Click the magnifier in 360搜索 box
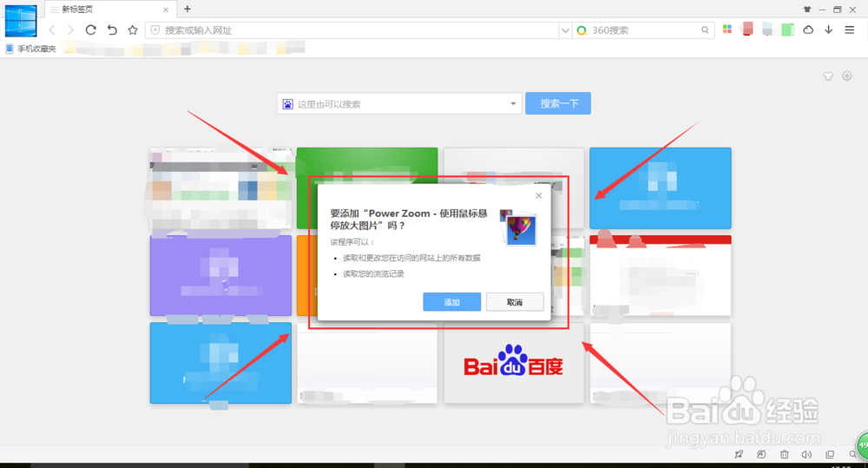The height and width of the screenshot is (468, 868). pos(705,30)
